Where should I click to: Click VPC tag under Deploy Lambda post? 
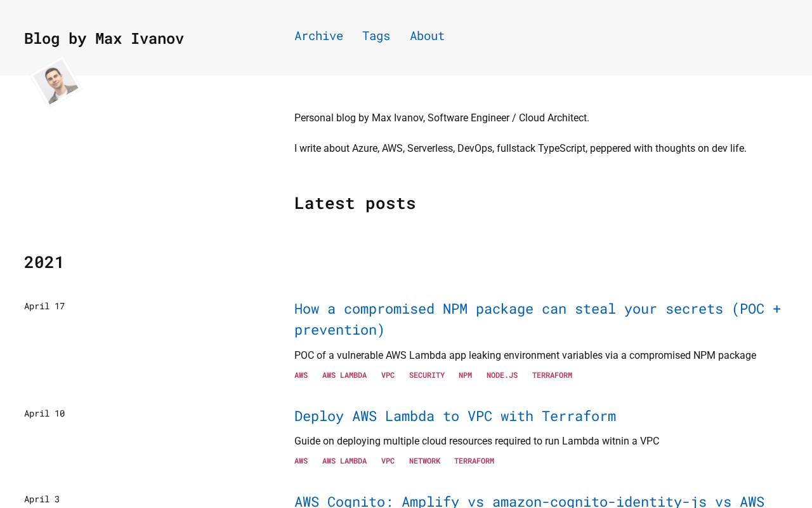click(388, 461)
